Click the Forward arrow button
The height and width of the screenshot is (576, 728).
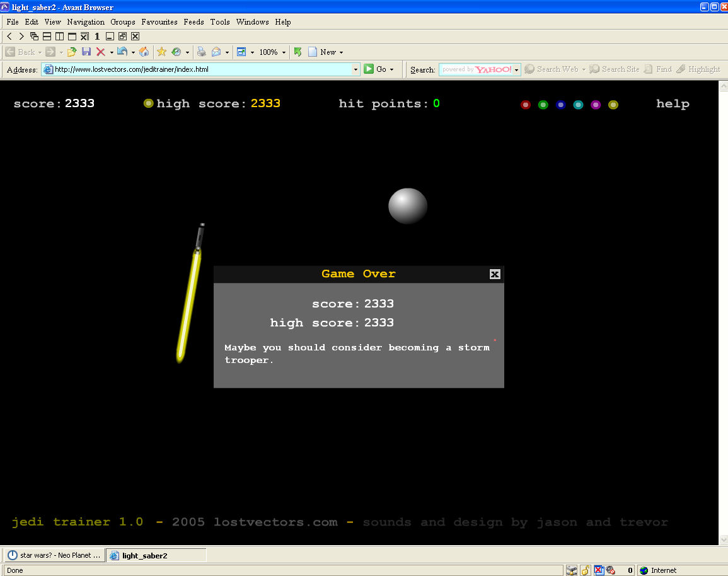(x=50, y=52)
